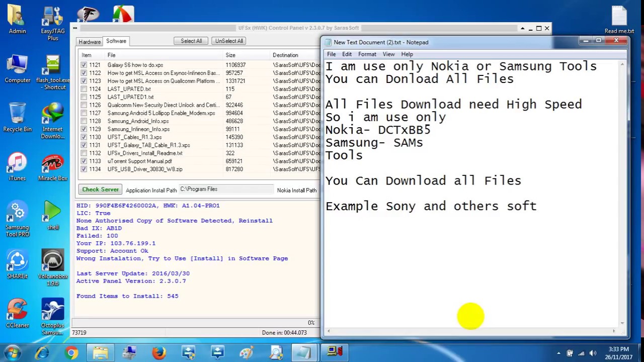
Task: Uncheck item 1129 Samsung_Infineon_Info.xps
Action: [x=84, y=129]
